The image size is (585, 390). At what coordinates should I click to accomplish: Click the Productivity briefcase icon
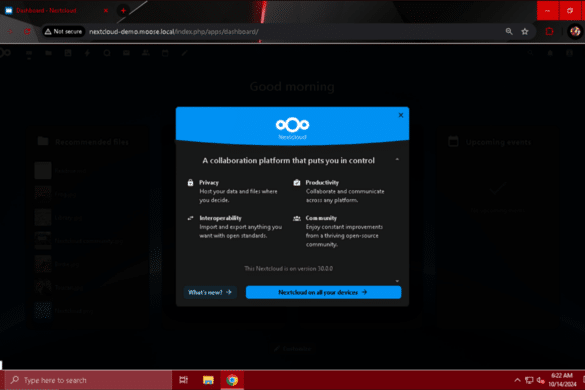tap(297, 182)
